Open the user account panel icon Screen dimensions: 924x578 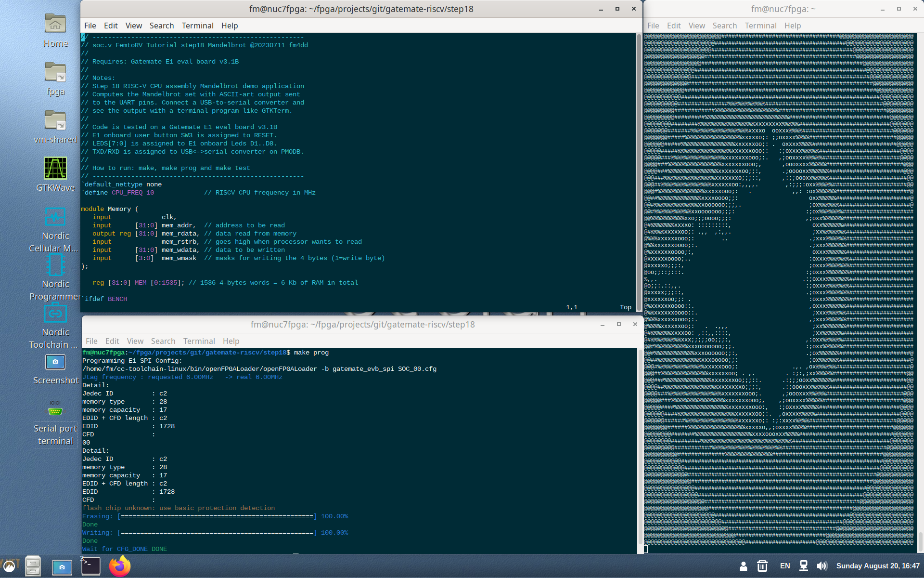tap(744, 566)
